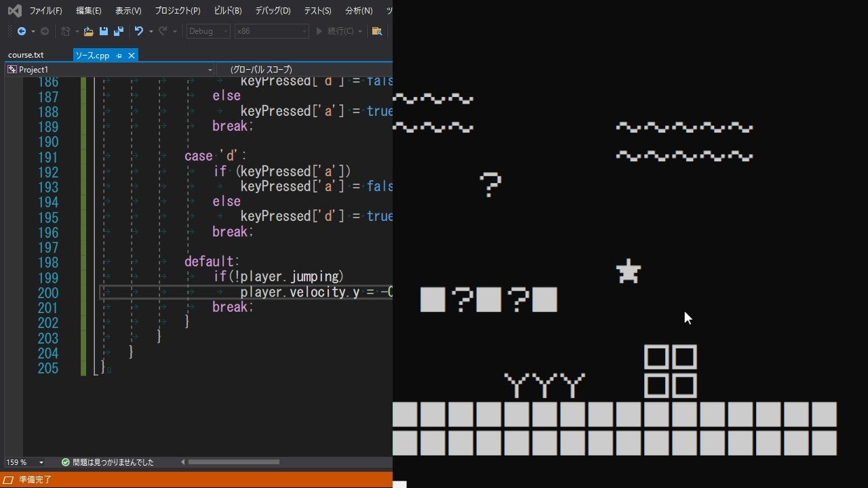
Task: Save the current file with the floppy icon
Action: click(x=104, y=31)
